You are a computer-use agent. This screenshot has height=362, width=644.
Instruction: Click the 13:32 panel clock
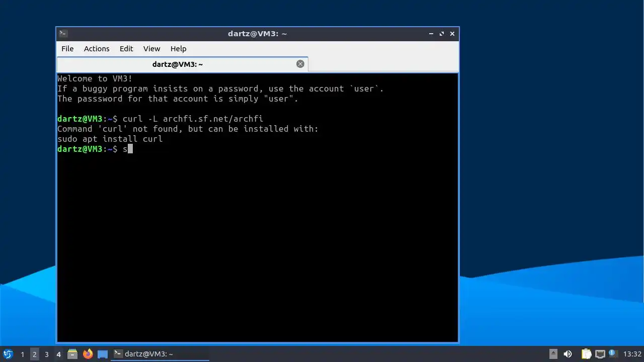632,354
